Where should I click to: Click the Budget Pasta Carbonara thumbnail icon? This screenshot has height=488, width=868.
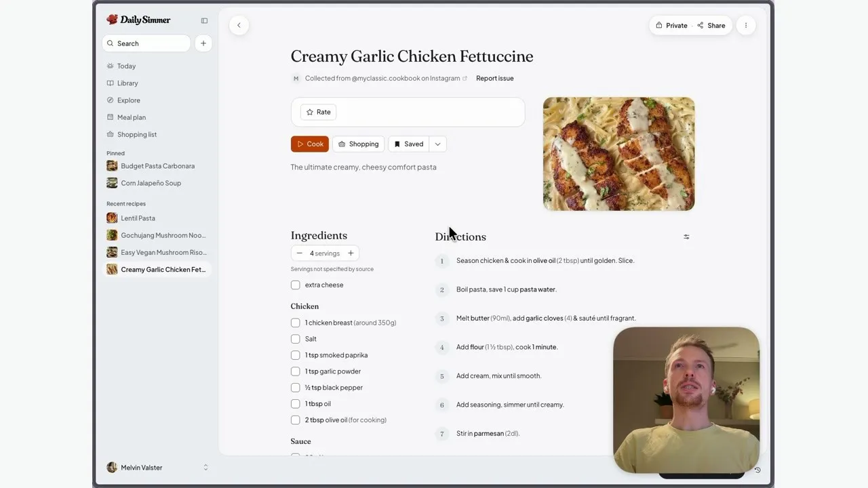click(112, 166)
